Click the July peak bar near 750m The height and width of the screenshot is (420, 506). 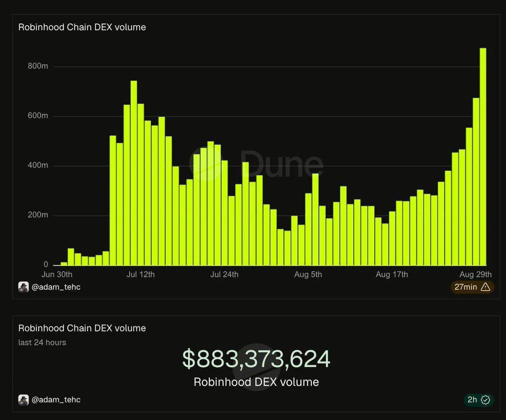pos(134,173)
